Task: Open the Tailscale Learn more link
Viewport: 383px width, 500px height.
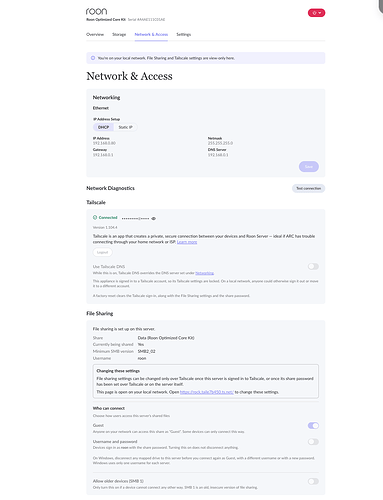Action: click(x=187, y=242)
